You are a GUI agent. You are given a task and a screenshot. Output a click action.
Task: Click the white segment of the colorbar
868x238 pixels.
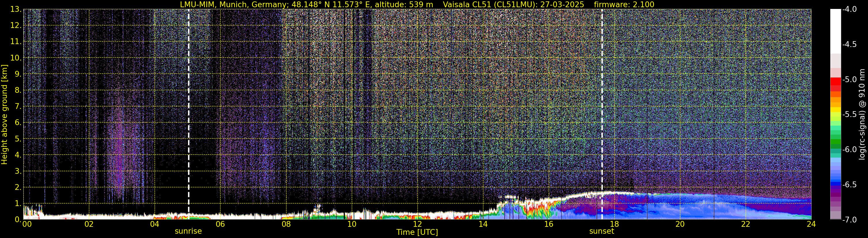[836, 31]
